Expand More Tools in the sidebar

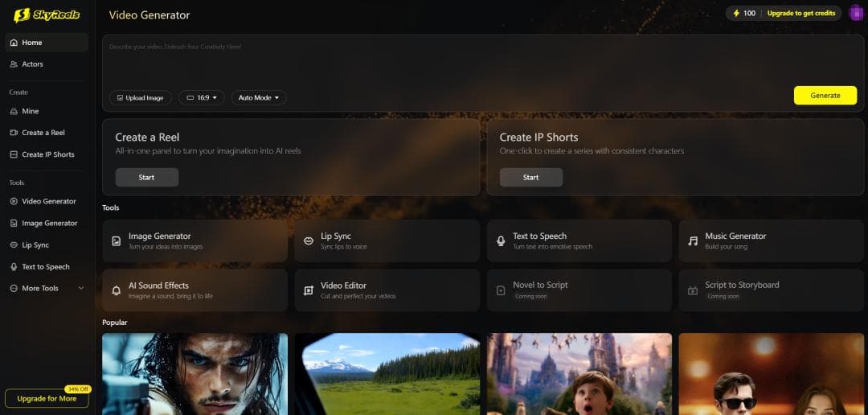coord(47,288)
